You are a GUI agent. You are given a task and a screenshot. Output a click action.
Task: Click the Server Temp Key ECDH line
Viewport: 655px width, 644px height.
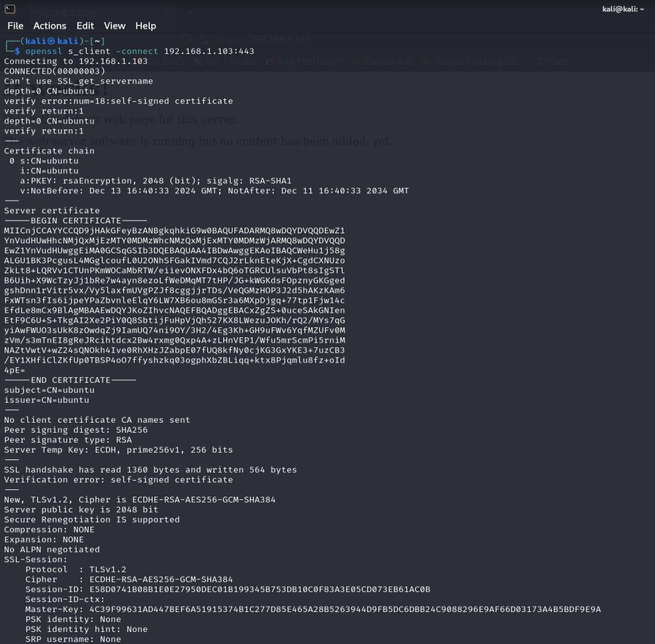tap(119, 450)
